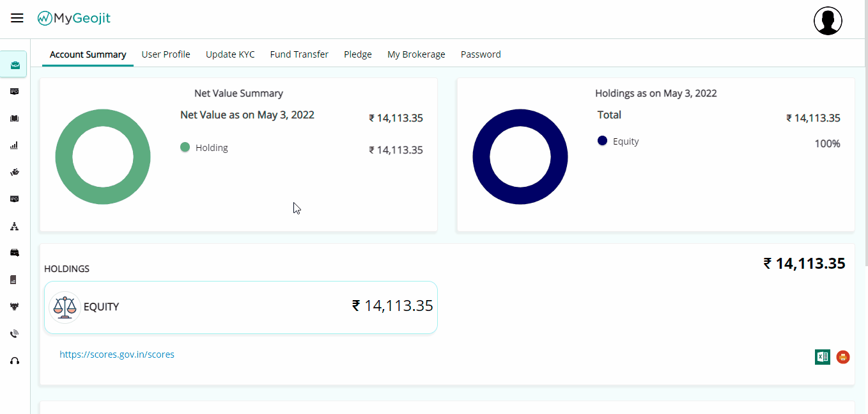Click the headset support icon
The height and width of the screenshot is (414, 868).
pyautogui.click(x=14, y=361)
